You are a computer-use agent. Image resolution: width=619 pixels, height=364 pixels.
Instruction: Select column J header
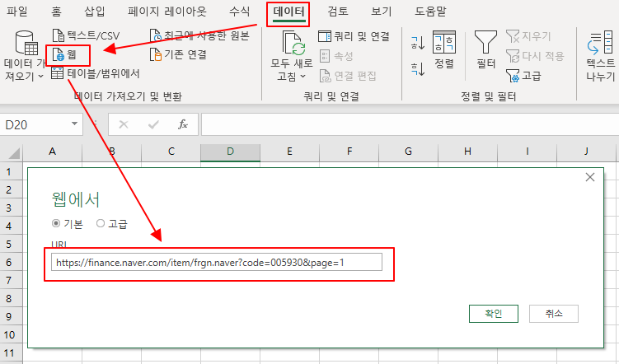pyautogui.click(x=586, y=152)
